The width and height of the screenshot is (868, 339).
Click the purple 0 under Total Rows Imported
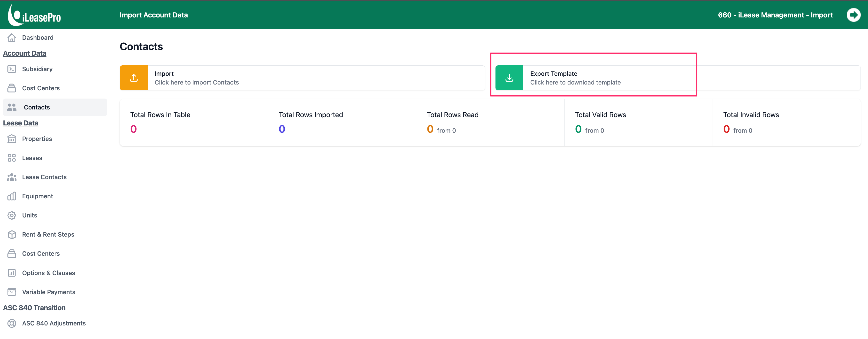pyautogui.click(x=282, y=129)
